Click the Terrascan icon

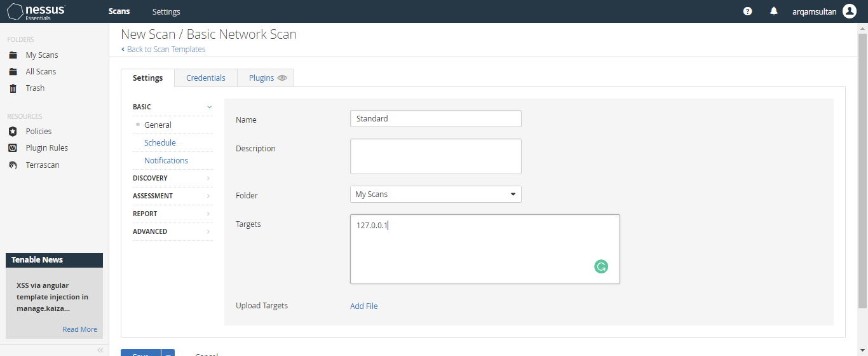pyautogui.click(x=13, y=165)
